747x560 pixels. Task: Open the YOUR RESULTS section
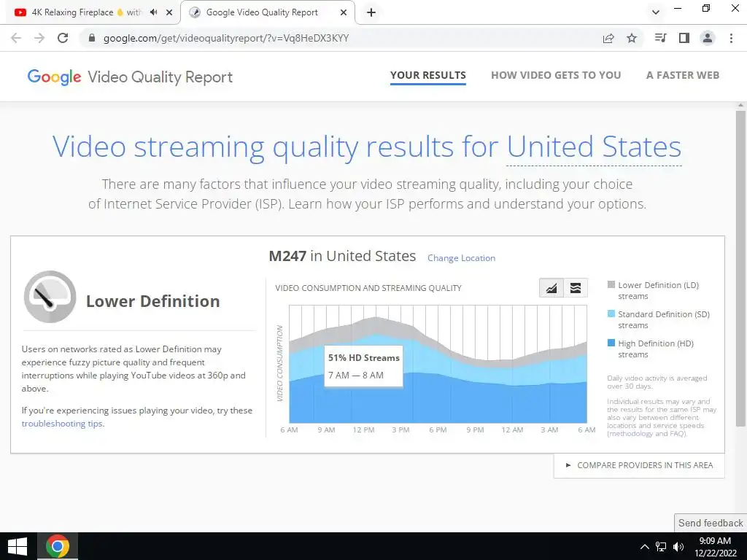coord(427,75)
